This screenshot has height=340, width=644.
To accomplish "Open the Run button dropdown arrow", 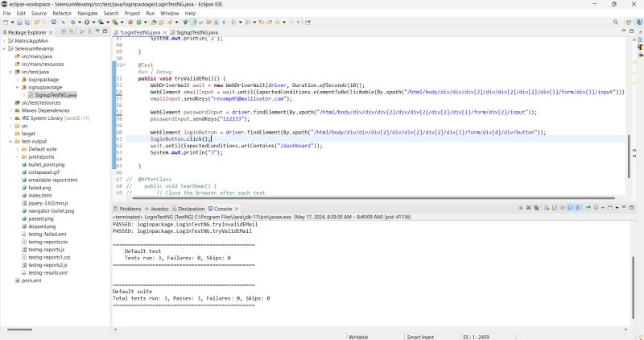I will (x=93, y=23).
